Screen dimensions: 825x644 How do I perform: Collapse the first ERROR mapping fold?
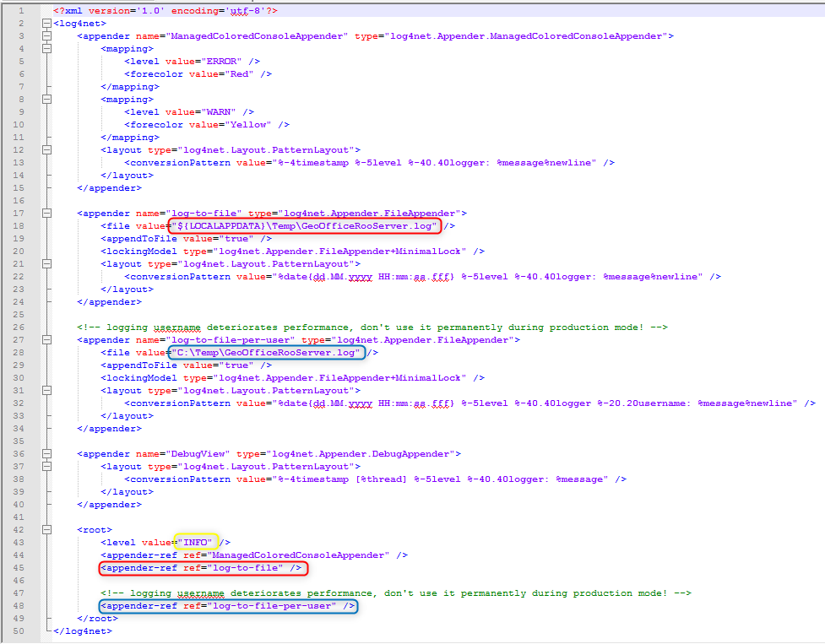[x=49, y=48]
